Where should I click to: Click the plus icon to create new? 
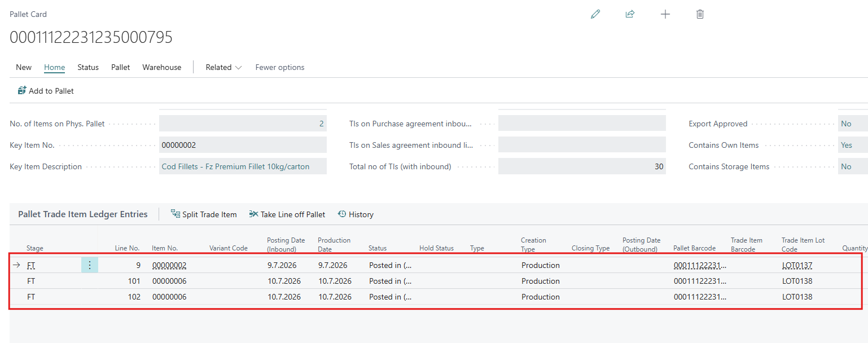pyautogui.click(x=665, y=14)
